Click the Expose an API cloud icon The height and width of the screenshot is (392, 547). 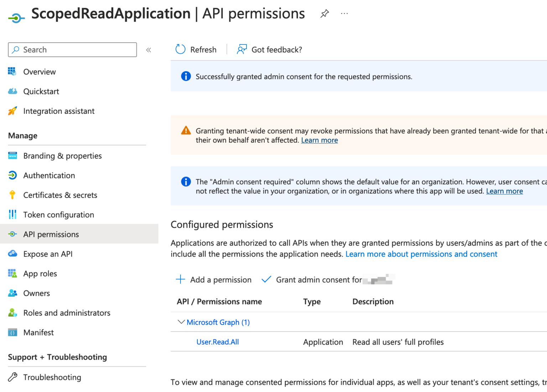(x=12, y=254)
